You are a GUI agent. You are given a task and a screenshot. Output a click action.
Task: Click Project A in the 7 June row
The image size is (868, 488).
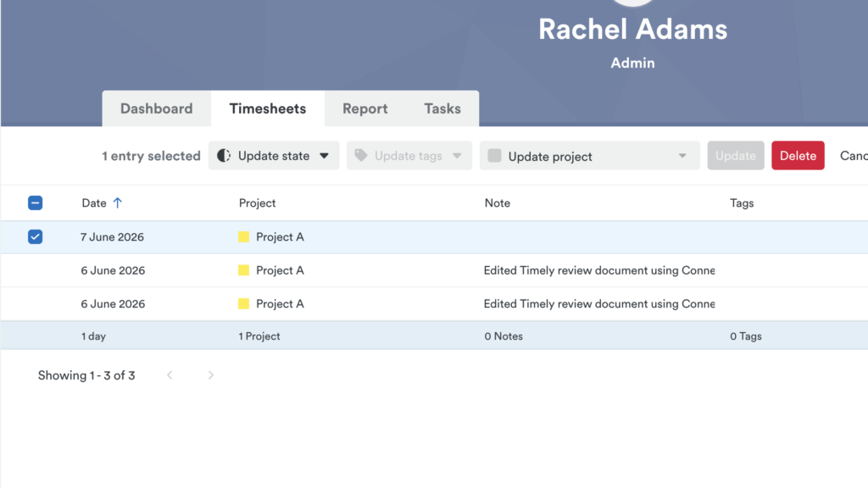[x=280, y=237]
